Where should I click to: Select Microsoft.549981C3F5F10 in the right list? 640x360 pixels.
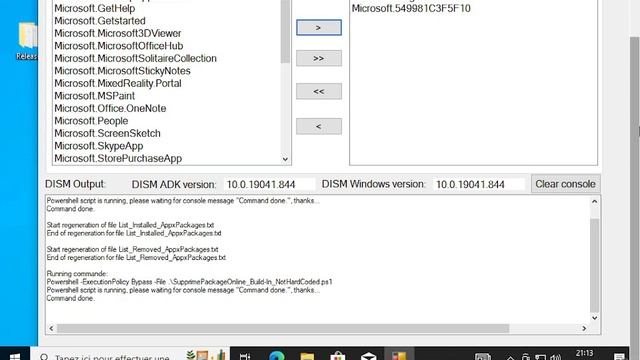(x=411, y=8)
